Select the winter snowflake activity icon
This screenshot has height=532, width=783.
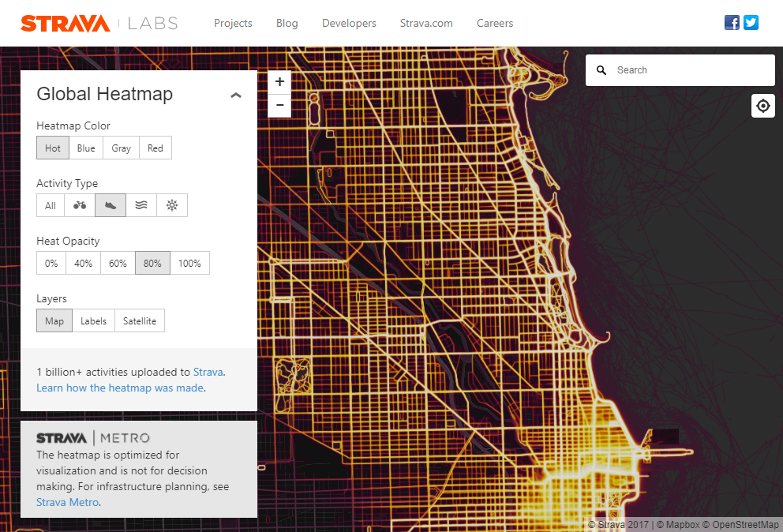[x=172, y=205]
